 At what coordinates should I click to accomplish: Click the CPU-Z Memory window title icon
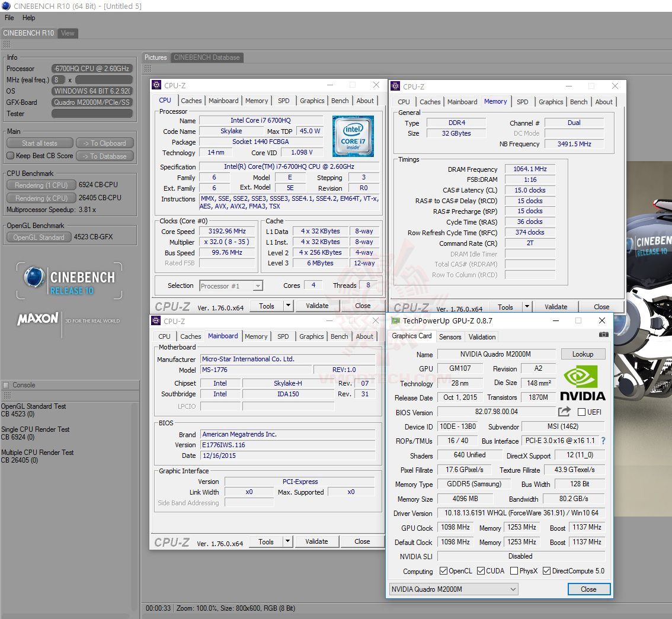[395, 86]
